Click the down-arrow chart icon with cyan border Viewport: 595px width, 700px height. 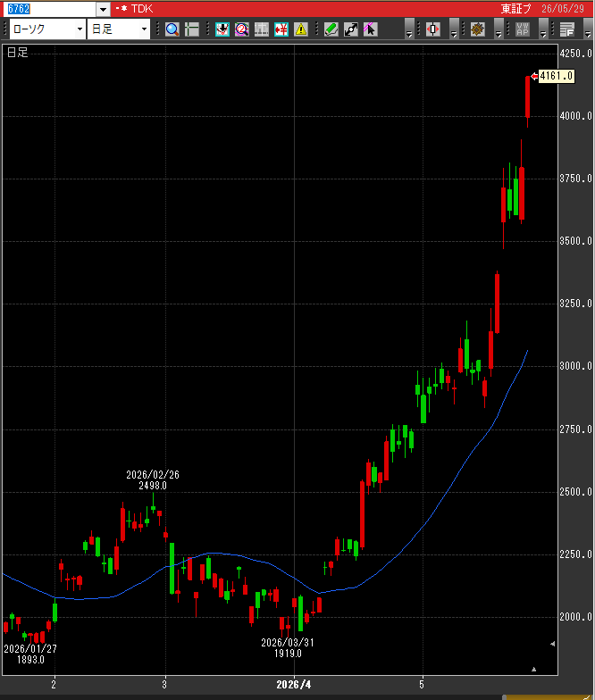(222, 29)
